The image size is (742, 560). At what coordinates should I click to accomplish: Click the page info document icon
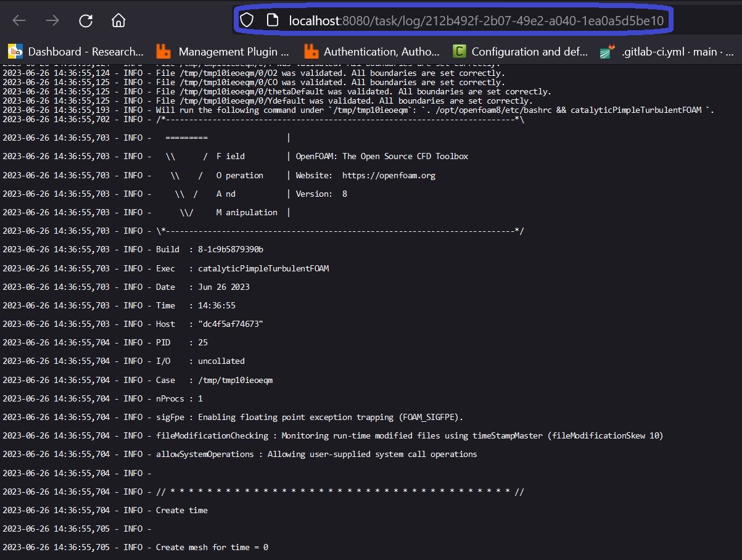click(272, 20)
